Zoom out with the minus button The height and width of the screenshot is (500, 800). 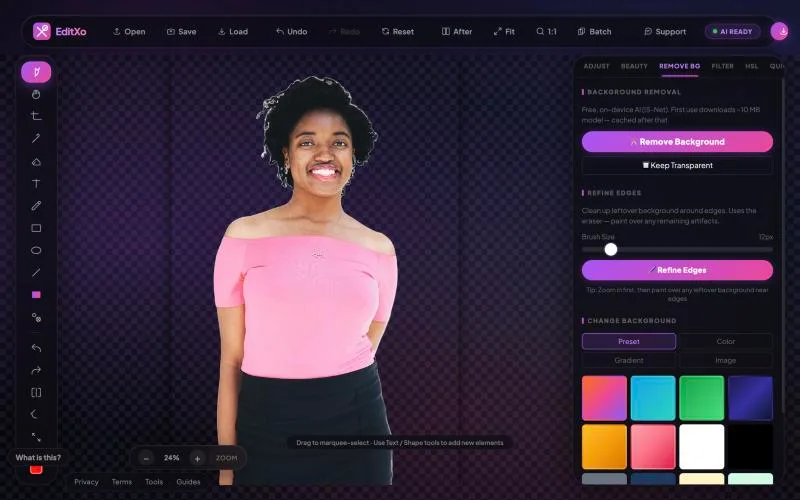(x=146, y=458)
